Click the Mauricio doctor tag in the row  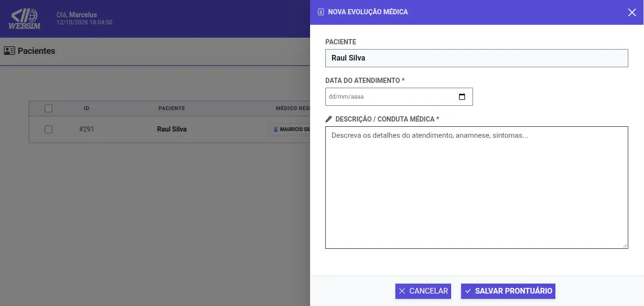coord(290,129)
